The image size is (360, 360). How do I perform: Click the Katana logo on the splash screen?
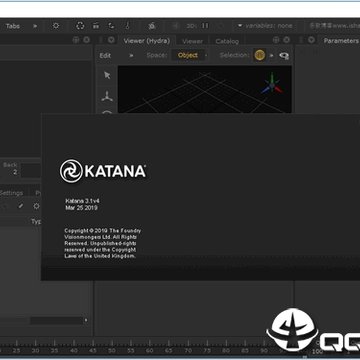click(x=103, y=171)
